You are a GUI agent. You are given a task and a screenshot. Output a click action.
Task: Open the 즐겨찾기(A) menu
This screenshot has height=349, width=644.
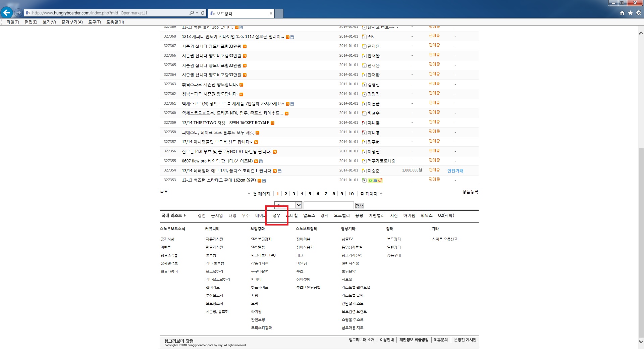tap(72, 22)
